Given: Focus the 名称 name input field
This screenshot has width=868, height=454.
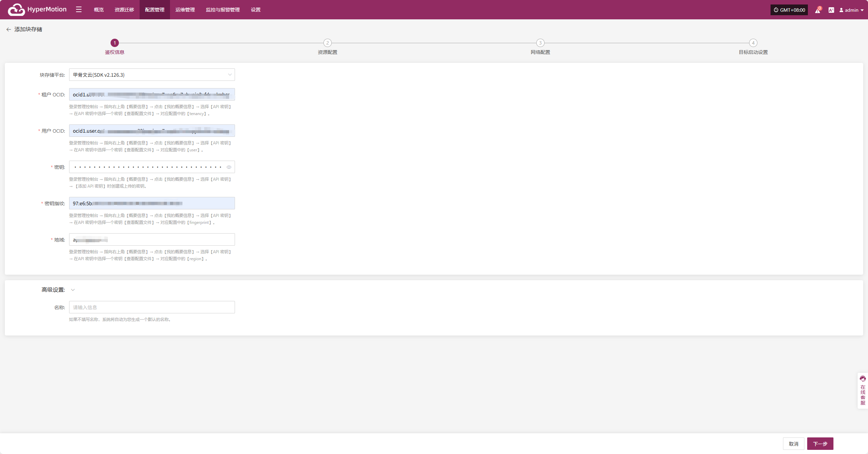Looking at the screenshot, I should point(152,307).
